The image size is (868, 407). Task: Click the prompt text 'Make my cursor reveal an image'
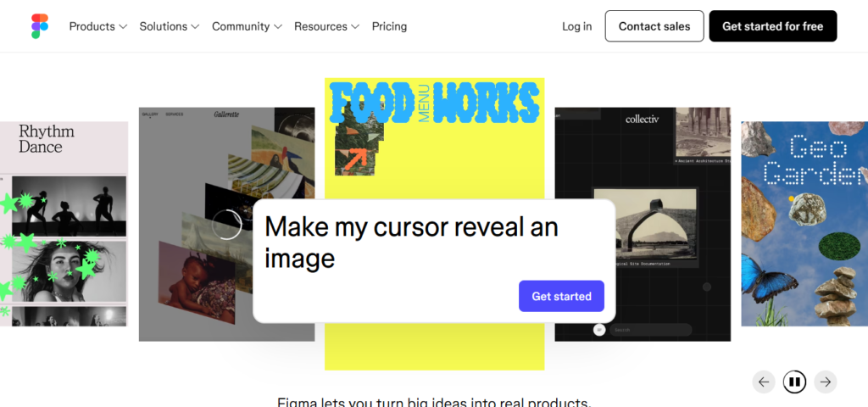point(411,242)
